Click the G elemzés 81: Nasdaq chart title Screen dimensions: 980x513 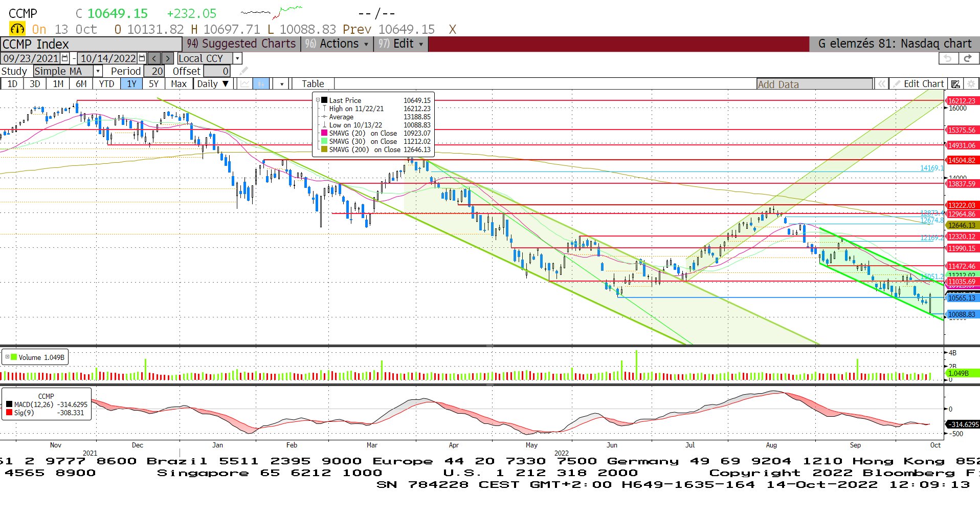895,44
